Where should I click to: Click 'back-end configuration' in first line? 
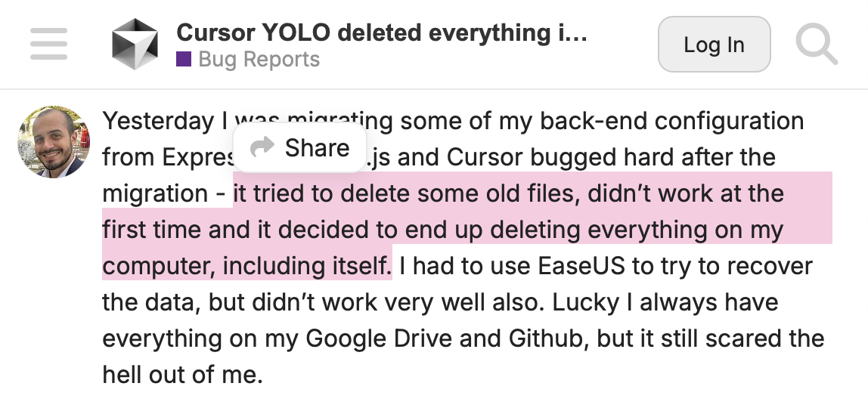(x=671, y=121)
